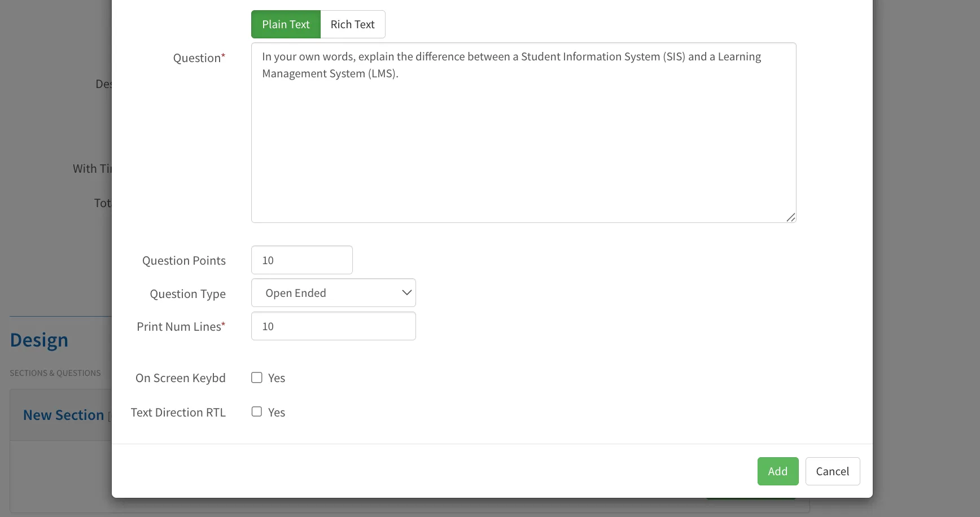Image resolution: width=980 pixels, height=517 pixels.
Task: Enable the Text Direction RTL checkbox
Action: pos(257,412)
